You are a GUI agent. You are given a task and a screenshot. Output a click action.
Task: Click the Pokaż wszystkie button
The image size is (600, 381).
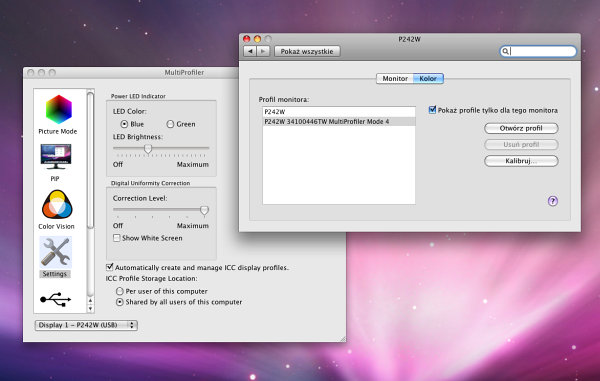pos(307,51)
